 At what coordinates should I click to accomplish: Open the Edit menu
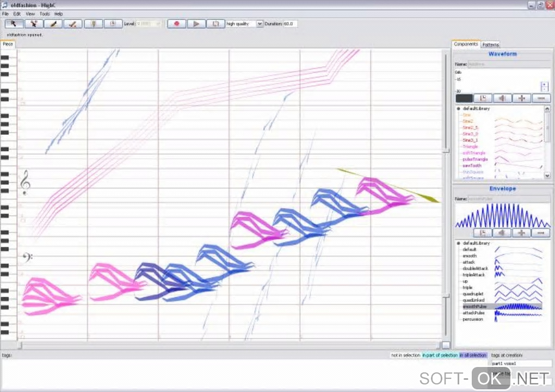tap(17, 14)
